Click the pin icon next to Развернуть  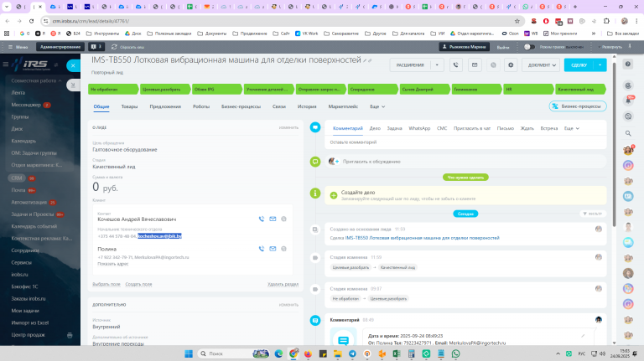630,47
